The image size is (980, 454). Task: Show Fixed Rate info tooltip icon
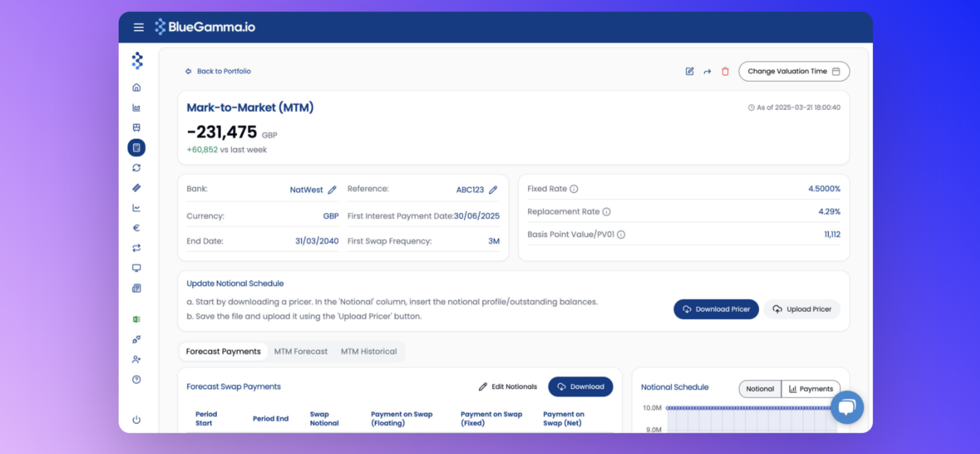(x=574, y=189)
